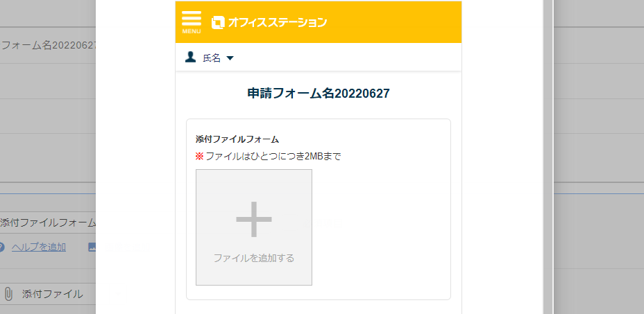This screenshot has height=314, width=644.
Task: Click the 申請フォーム名20220627 preview heading
Action: pyautogui.click(x=319, y=94)
